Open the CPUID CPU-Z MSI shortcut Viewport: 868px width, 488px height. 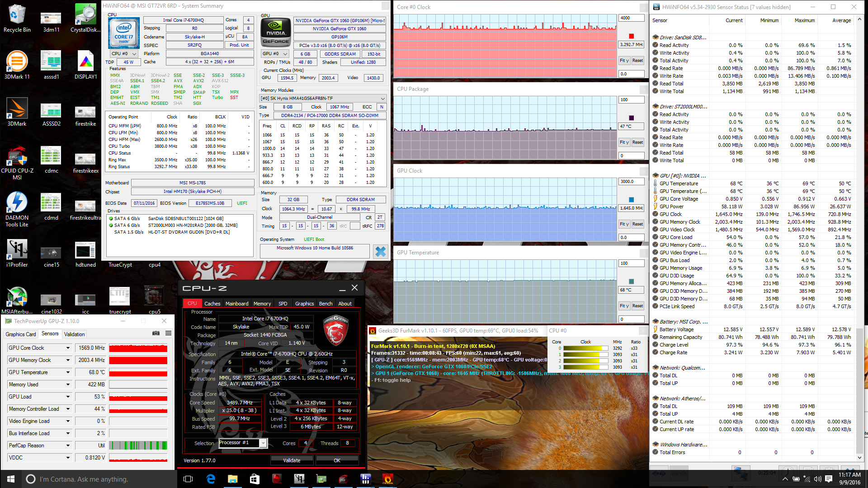point(17,162)
